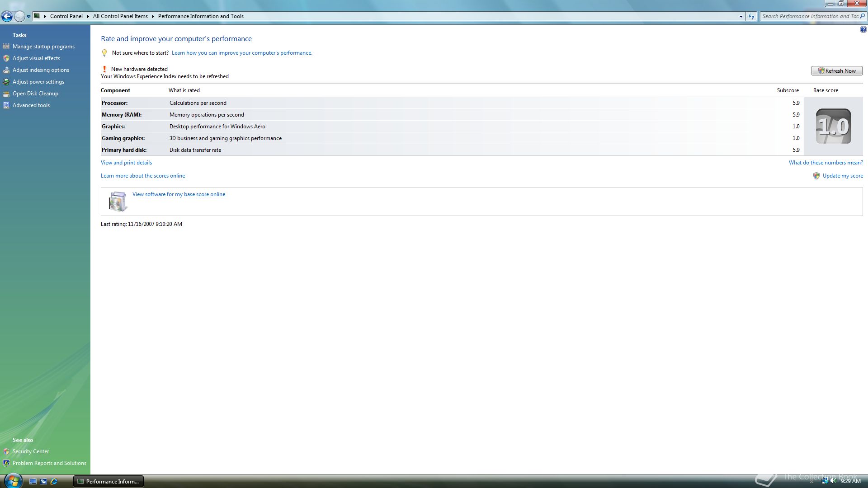This screenshot has width=868, height=488.
Task: Click the Search Performance Information box
Action: pyautogui.click(x=810, y=16)
